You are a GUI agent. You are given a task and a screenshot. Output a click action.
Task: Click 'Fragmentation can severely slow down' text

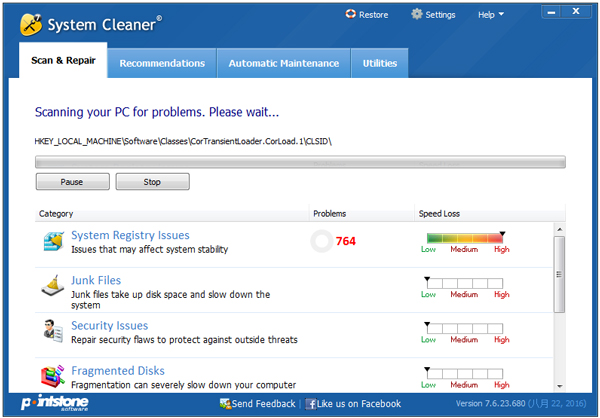[x=184, y=385]
